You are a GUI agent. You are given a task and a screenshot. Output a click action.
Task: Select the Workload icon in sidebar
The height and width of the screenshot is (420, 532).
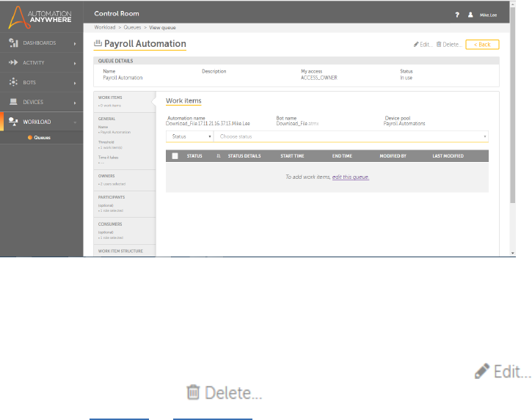click(13, 122)
